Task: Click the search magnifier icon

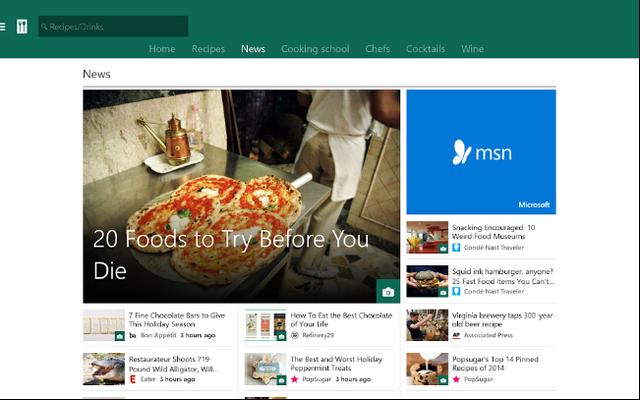Action: [44, 27]
